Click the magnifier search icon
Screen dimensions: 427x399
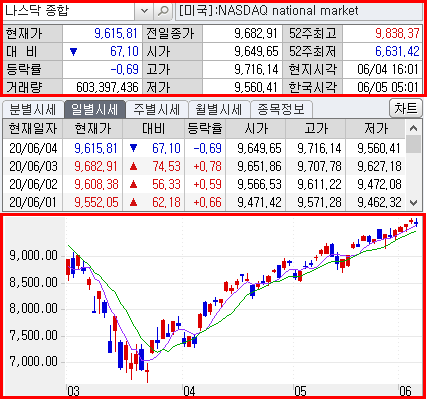click(163, 11)
